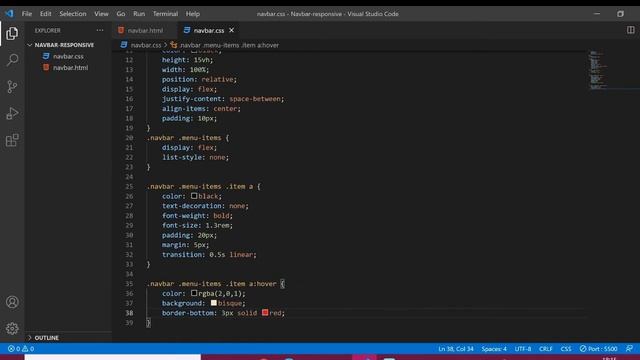The image size is (640, 360).
Task: Open the Terminal menu
Action: (165, 13)
